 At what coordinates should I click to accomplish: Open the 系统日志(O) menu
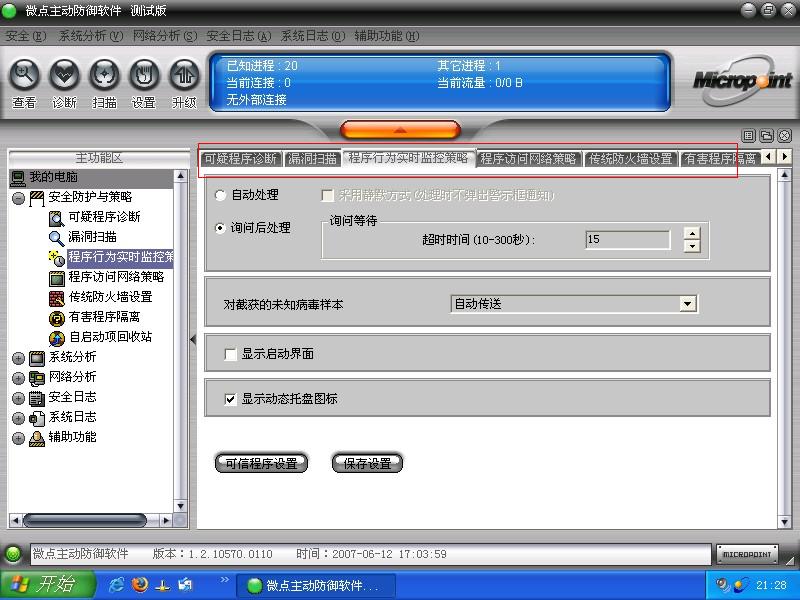coord(313,36)
